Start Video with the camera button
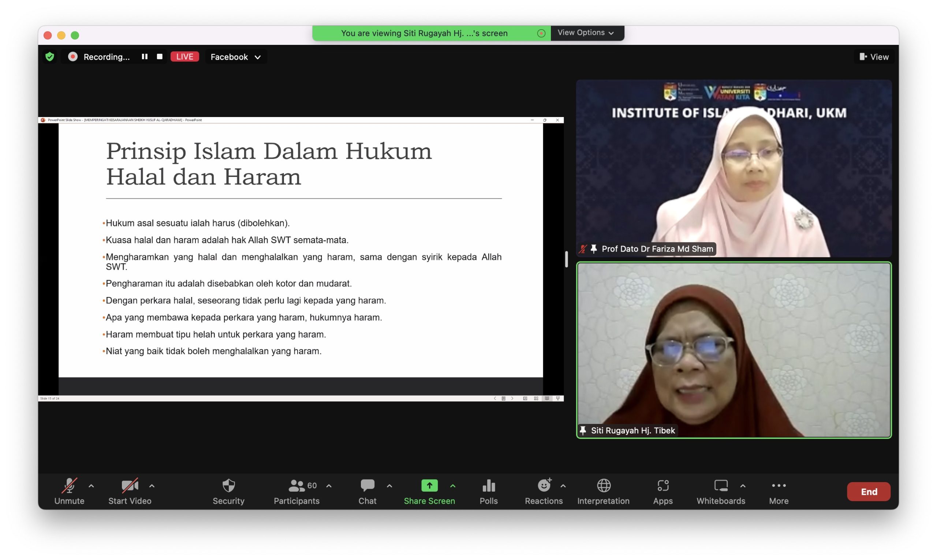937x560 pixels. click(x=130, y=486)
